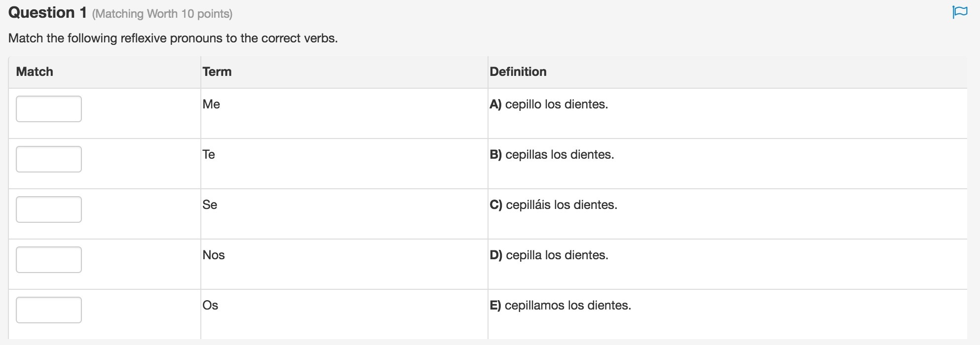Click the 'Se' term text
The width and height of the screenshot is (980, 345).
click(210, 205)
